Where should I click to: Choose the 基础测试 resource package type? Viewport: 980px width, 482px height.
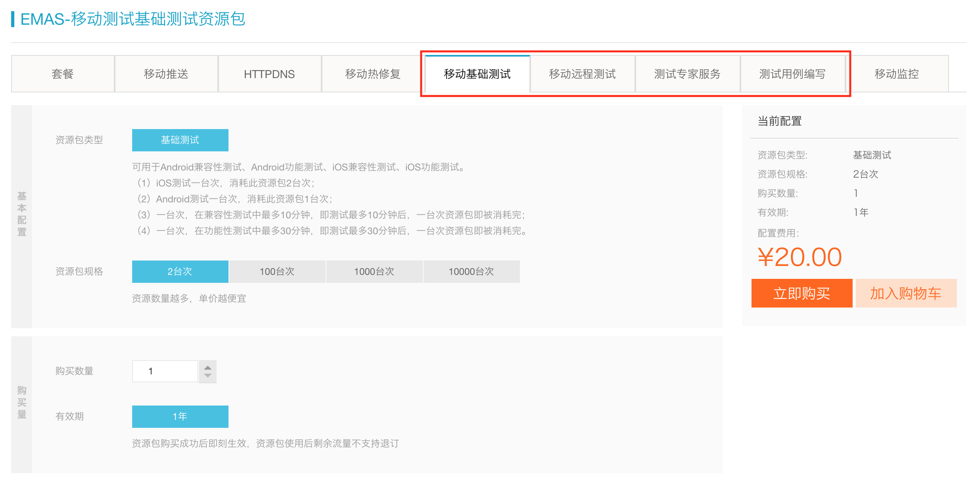[x=180, y=140]
